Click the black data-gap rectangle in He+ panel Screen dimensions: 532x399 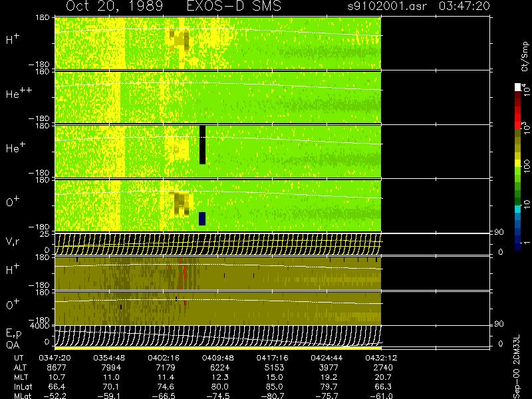(202, 145)
